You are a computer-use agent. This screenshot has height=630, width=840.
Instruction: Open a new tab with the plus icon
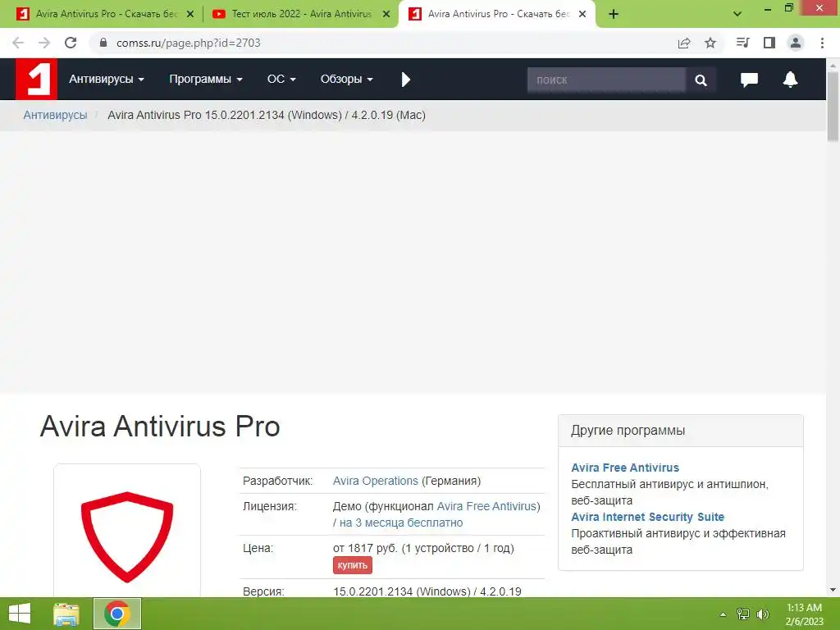coord(614,15)
